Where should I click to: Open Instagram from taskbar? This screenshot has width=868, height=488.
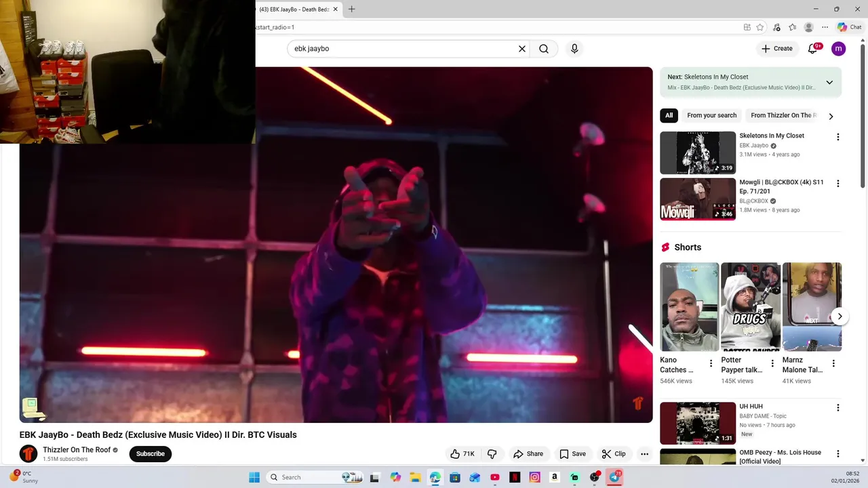(534, 477)
